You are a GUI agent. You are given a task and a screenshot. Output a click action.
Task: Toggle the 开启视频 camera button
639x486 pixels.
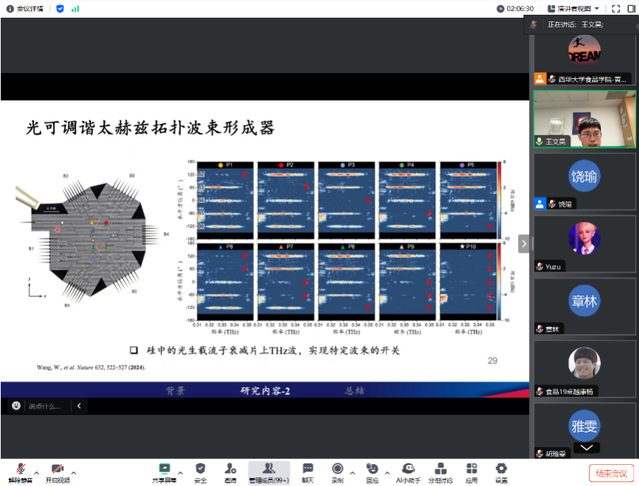[x=58, y=468]
